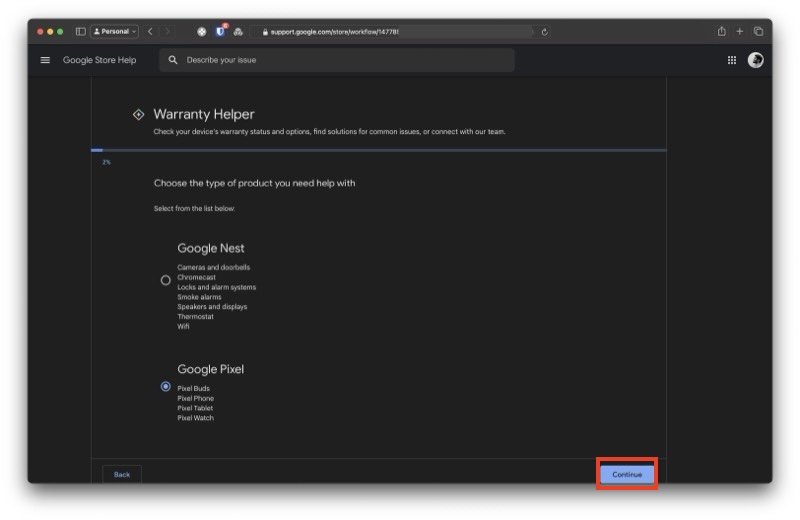Click the extension icon right of the shield

[x=238, y=32]
